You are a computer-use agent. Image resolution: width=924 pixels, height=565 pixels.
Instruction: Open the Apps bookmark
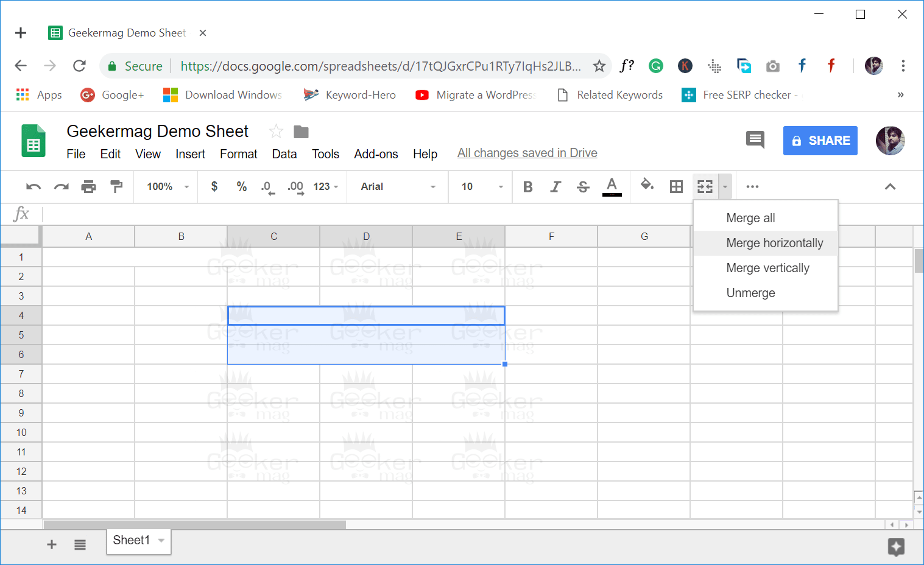(39, 95)
